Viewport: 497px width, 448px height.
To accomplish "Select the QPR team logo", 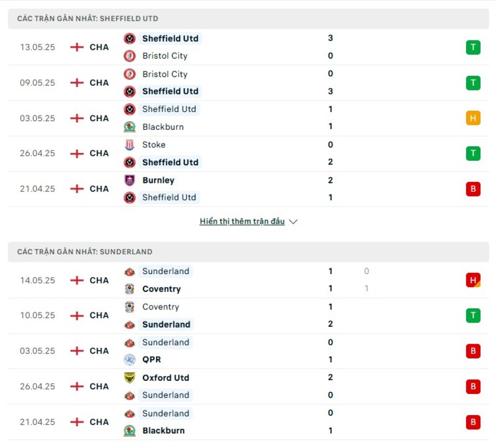I will [129, 360].
